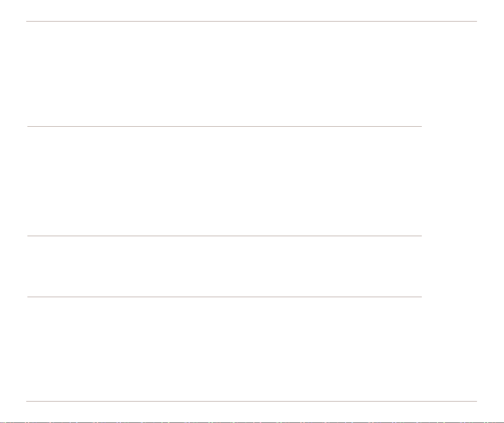
Task: Click the left end of the third section divider
Action: pos(28,297)
